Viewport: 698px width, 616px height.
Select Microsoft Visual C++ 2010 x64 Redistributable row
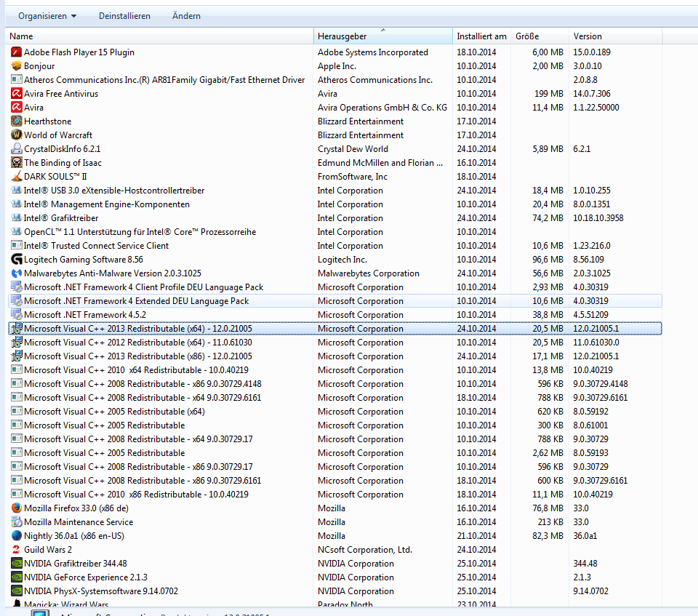tap(335, 369)
